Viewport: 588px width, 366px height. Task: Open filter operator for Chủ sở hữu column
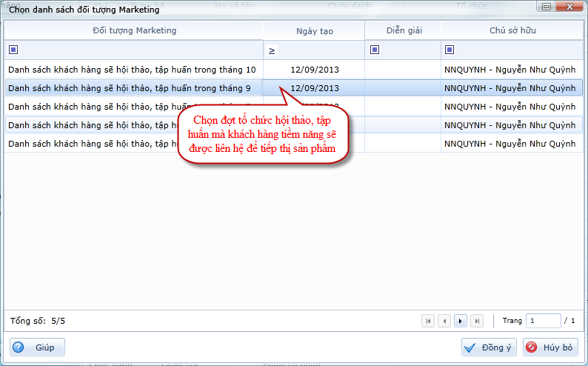coord(450,50)
